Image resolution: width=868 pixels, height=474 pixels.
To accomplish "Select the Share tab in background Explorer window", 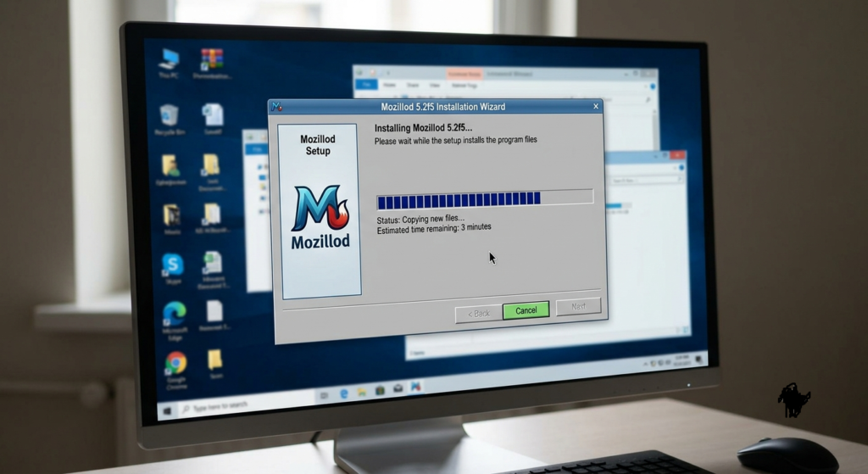I will pyautogui.click(x=413, y=86).
